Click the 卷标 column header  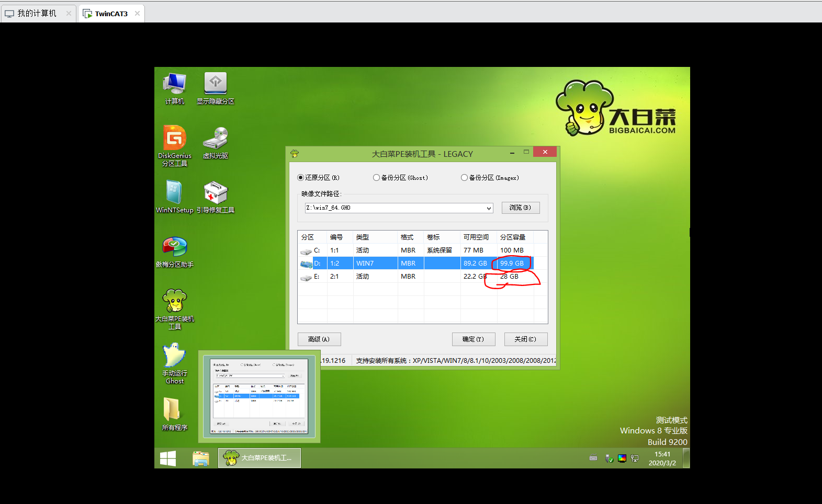point(442,237)
